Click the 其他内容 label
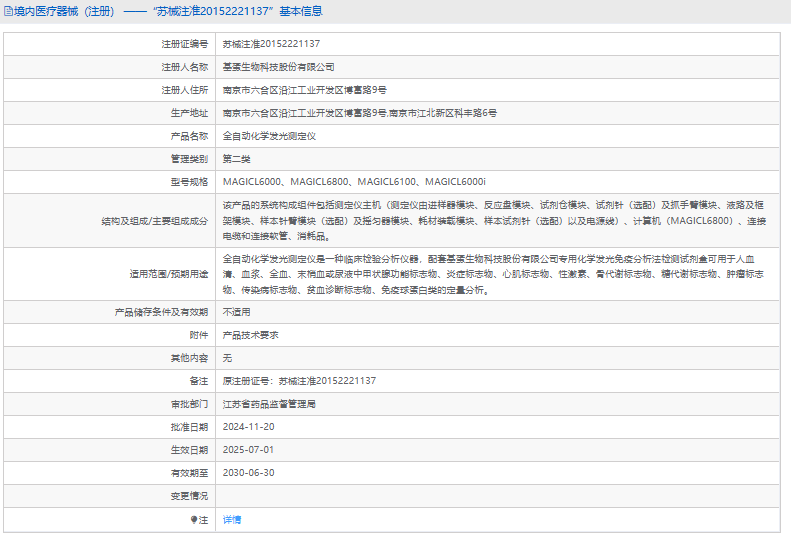Viewport: 791px width, 537px height. 189,358
